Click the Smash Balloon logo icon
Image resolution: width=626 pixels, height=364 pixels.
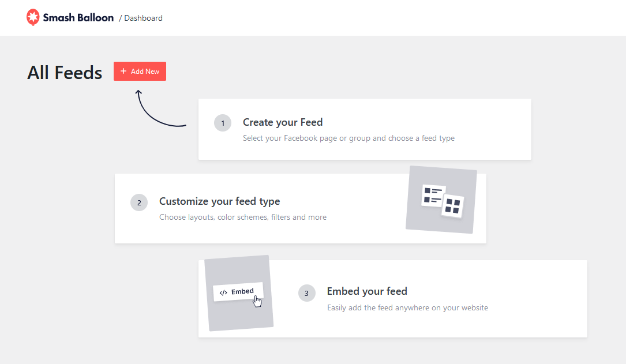click(33, 17)
